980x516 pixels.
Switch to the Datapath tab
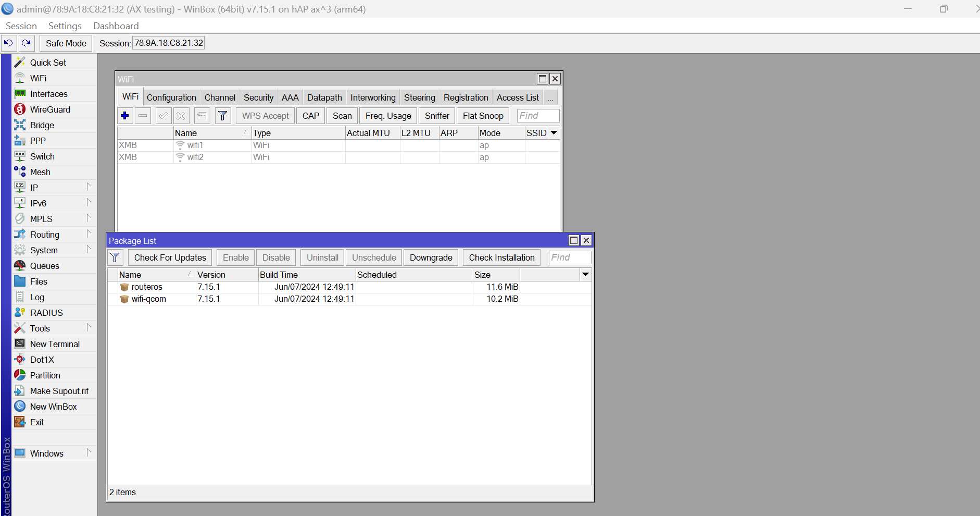tap(324, 97)
